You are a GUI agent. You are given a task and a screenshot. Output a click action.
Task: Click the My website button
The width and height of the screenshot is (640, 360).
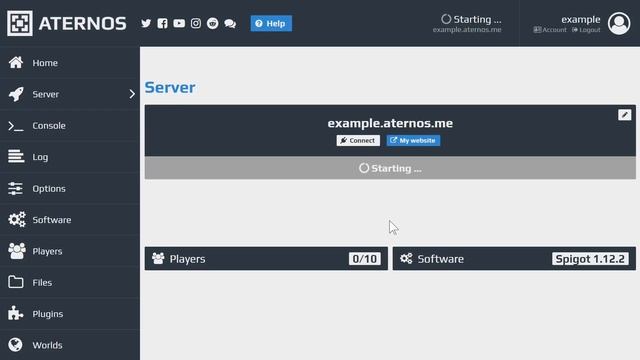[413, 140]
